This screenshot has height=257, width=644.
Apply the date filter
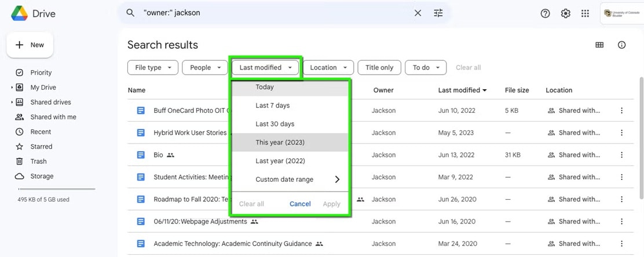tap(331, 204)
